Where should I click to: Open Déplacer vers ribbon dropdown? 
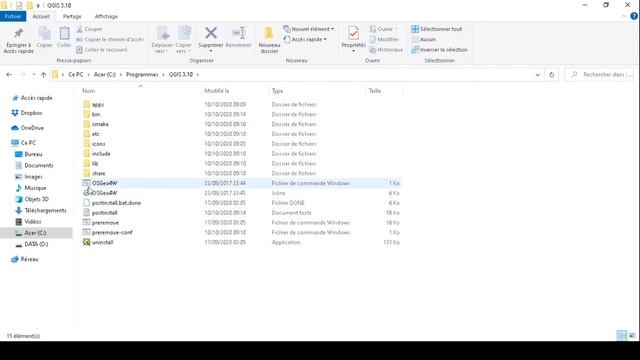pyautogui.click(x=162, y=40)
